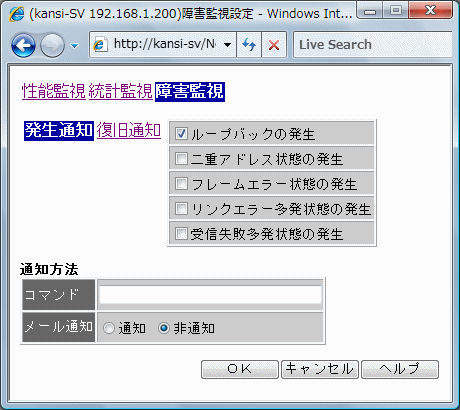Click the address bar URL field
The height and width of the screenshot is (410, 460).
[x=164, y=44]
